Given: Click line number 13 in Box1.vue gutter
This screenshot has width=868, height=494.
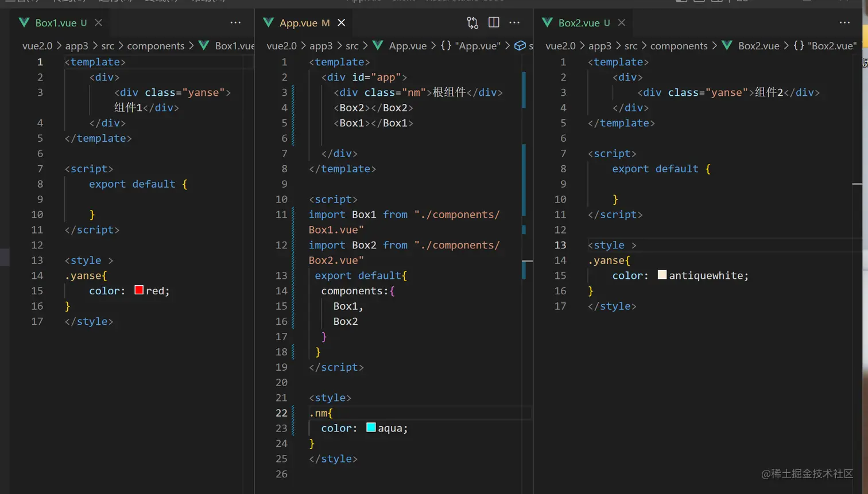Looking at the screenshot, I should click(37, 260).
